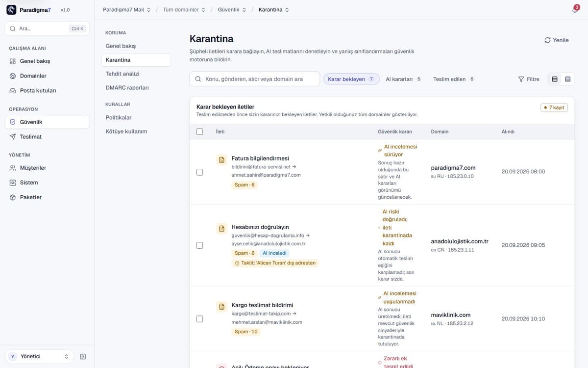Open the Kargo teslimat bildirimi message title
This screenshot has width=588, height=368.
click(x=262, y=305)
